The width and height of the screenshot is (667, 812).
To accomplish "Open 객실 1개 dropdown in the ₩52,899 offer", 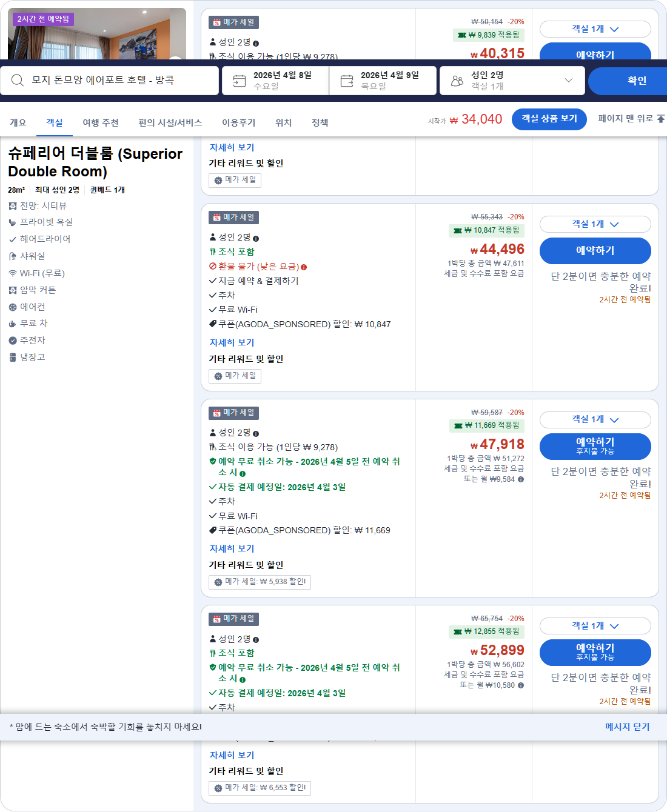I will 595,626.
